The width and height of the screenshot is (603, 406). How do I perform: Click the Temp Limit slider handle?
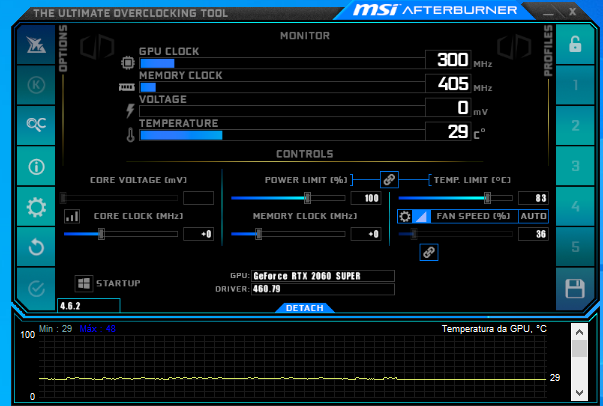487,198
